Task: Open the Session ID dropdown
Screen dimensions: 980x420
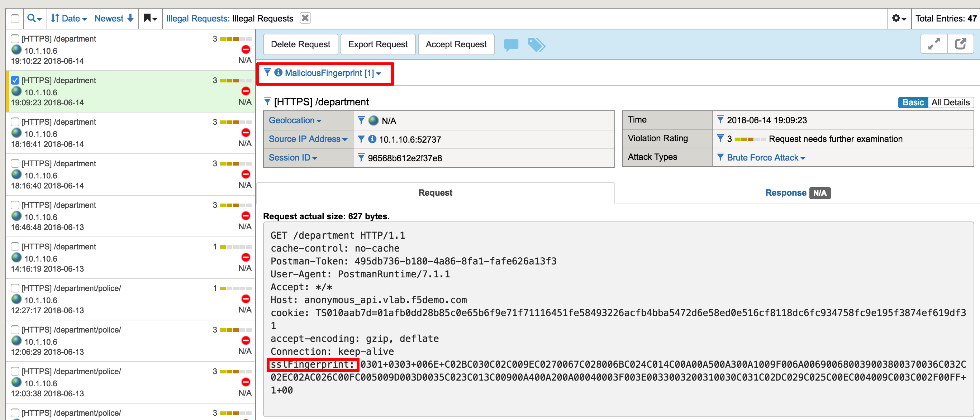Action: [293, 158]
